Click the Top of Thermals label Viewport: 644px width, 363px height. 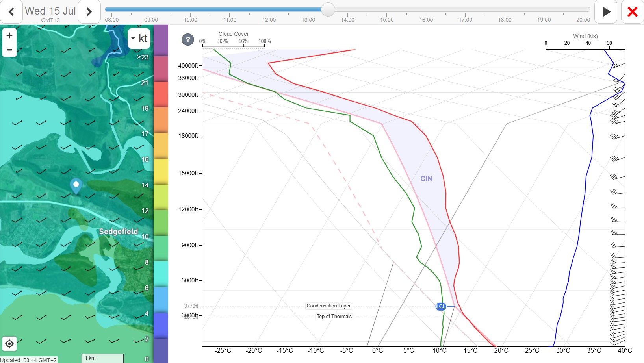tap(334, 317)
